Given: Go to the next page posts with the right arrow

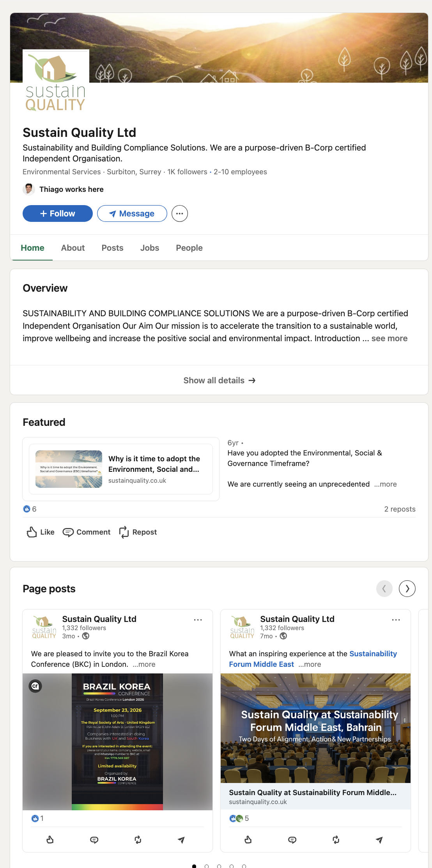Looking at the screenshot, I should (407, 588).
